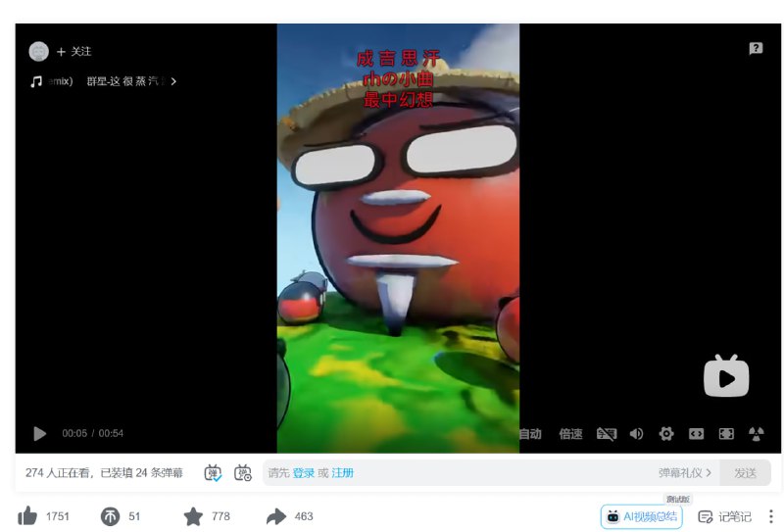The image size is (784, 532).
Task: Click the uploader avatar icon
Action: [x=38, y=51]
